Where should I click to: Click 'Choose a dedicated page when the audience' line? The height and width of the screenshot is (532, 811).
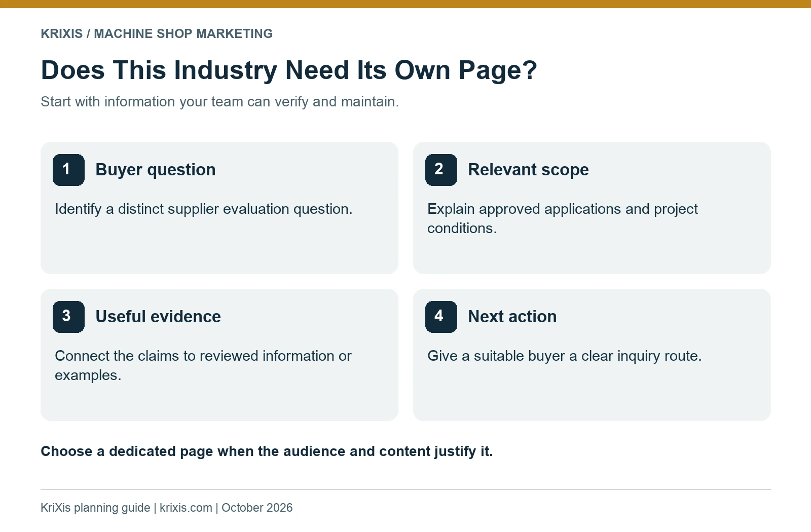point(267,451)
